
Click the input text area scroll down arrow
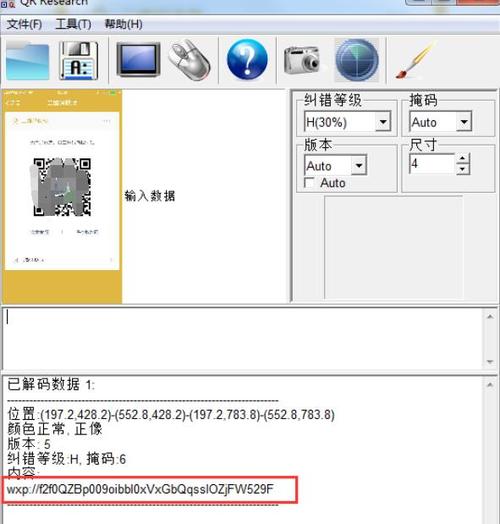(490, 362)
